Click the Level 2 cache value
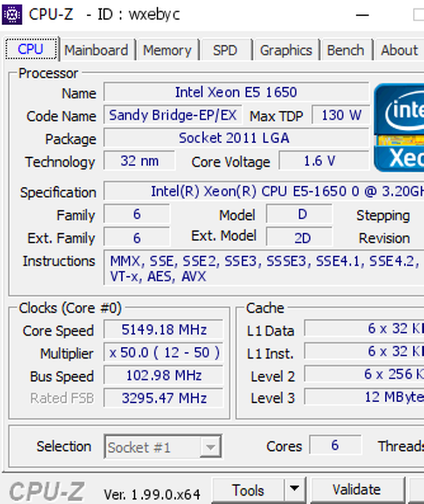 [x=364, y=374]
